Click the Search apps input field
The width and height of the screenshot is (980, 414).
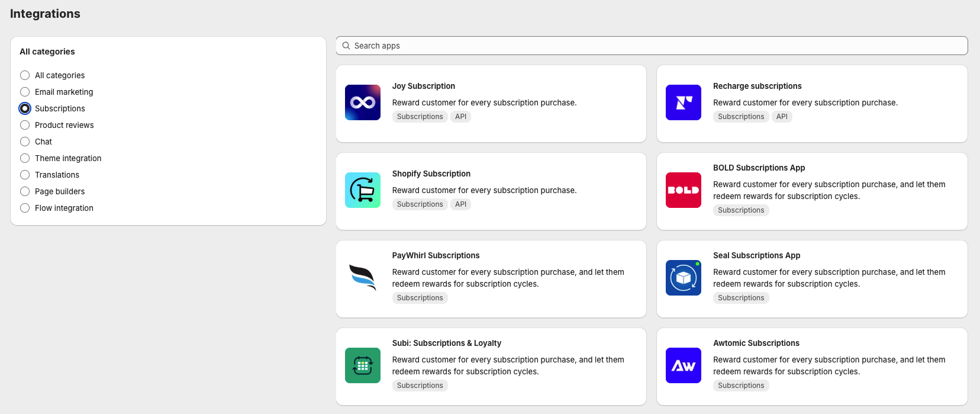tap(651, 46)
